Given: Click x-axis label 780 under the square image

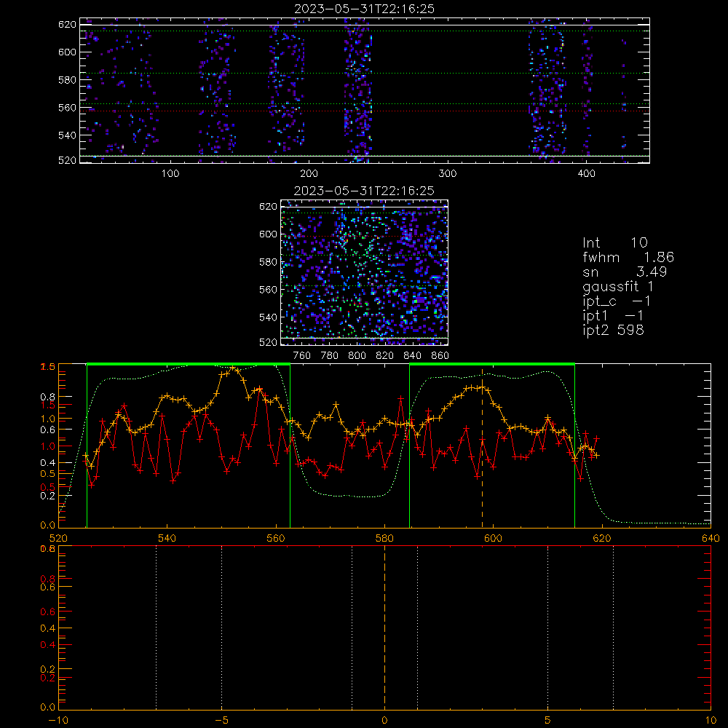Looking at the screenshot, I should pyautogui.click(x=330, y=356).
